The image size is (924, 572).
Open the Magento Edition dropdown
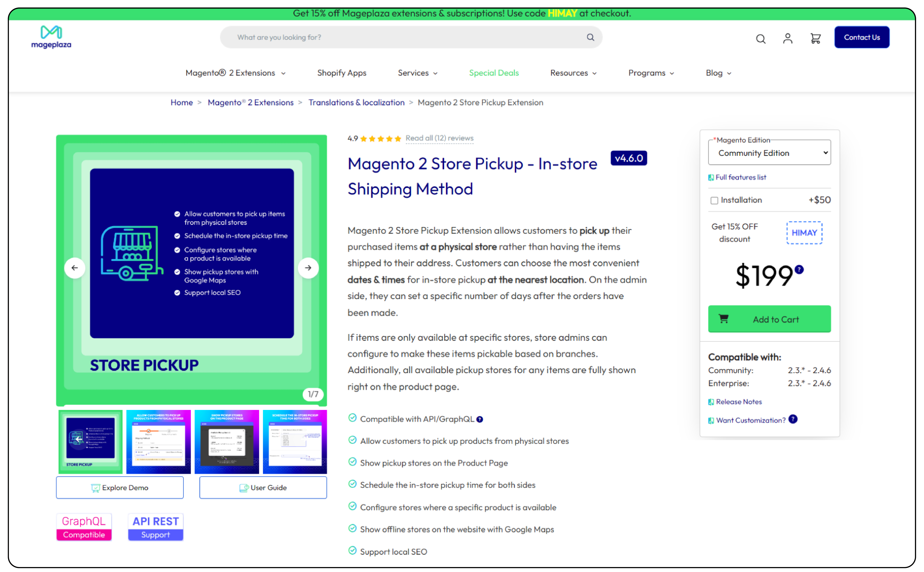click(x=769, y=152)
